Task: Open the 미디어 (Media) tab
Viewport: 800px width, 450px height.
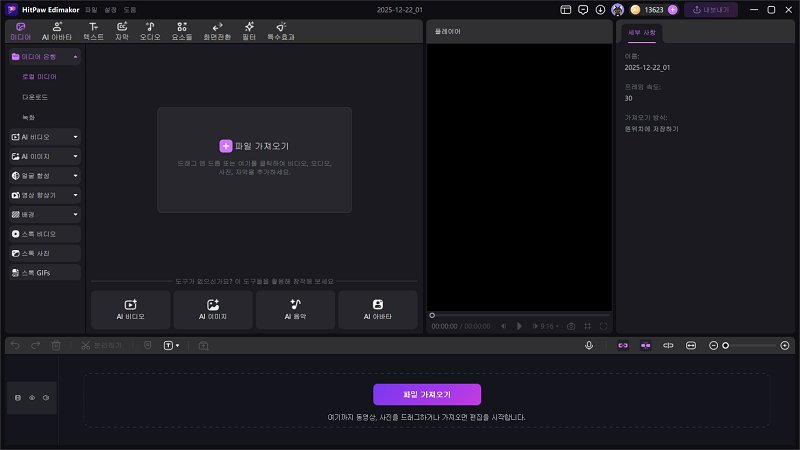Action: coord(20,31)
